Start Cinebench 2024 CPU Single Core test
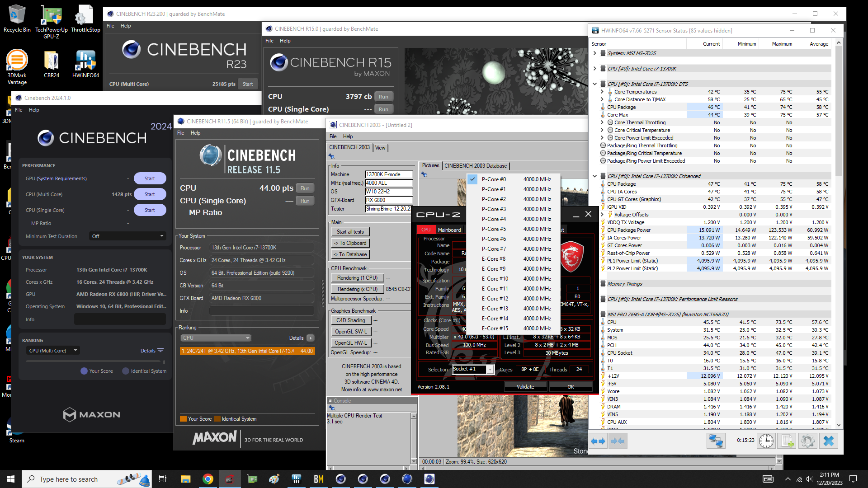 coord(150,210)
